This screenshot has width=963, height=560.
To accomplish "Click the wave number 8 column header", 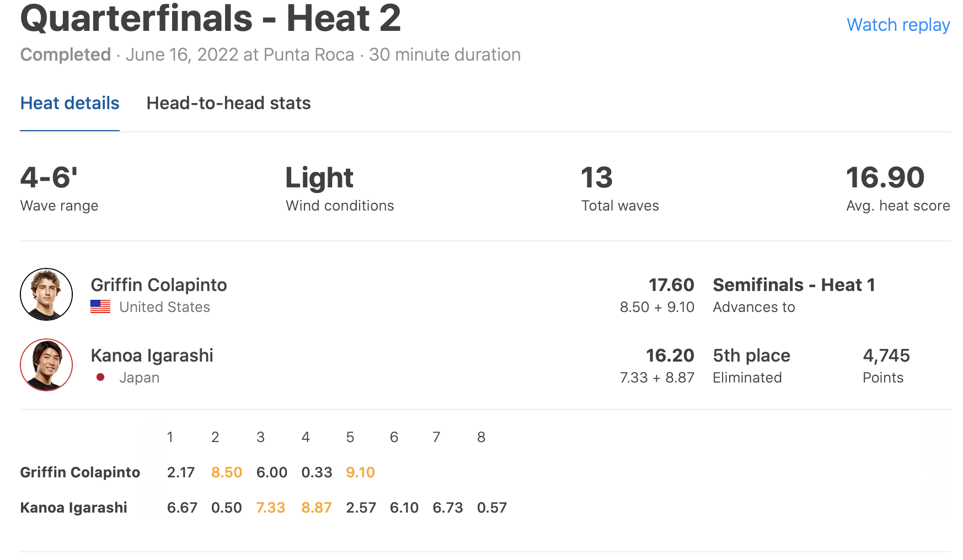I will [x=481, y=437].
